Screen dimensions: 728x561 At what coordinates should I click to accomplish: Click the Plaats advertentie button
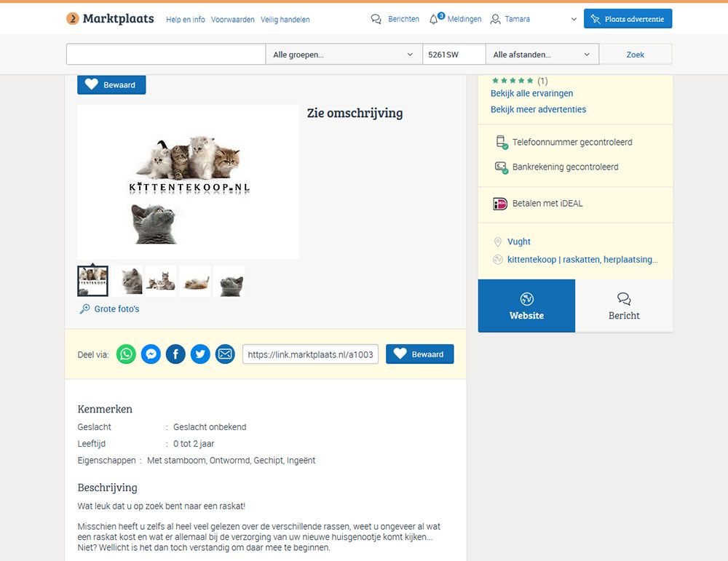[x=628, y=19]
